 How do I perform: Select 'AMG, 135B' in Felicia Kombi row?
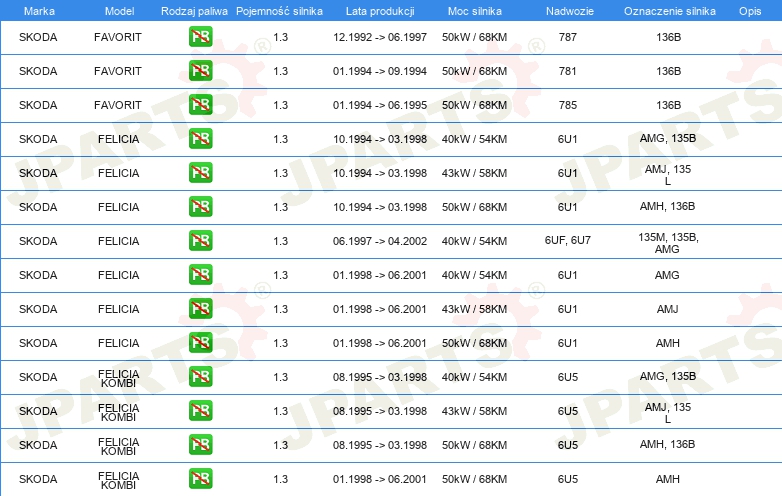[668, 376]
